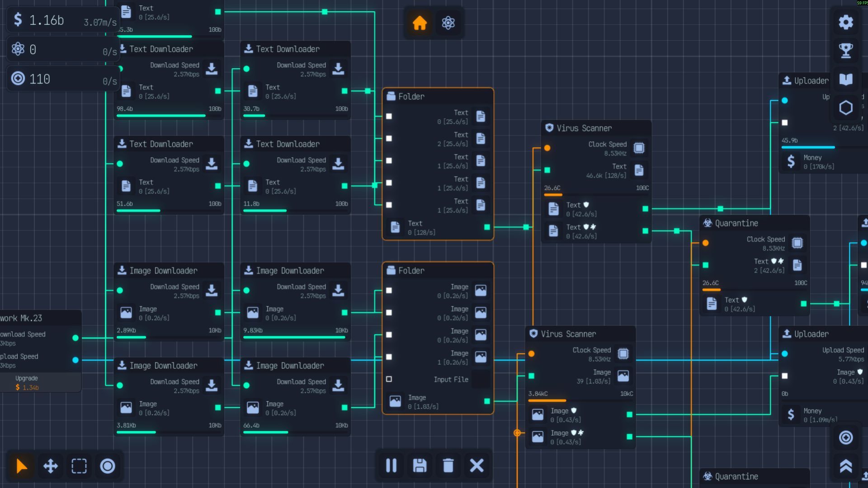Click Virus Scanner orange Clock Speed port
The width and height of the screenshot is (868, 488).
click(x=547, y=148)
